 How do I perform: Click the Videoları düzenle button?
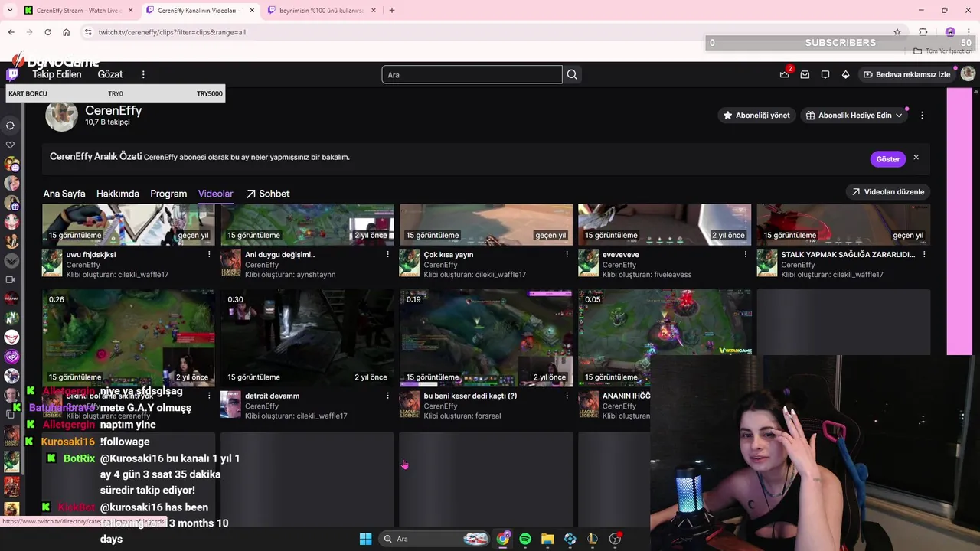(x=888, y=192)
